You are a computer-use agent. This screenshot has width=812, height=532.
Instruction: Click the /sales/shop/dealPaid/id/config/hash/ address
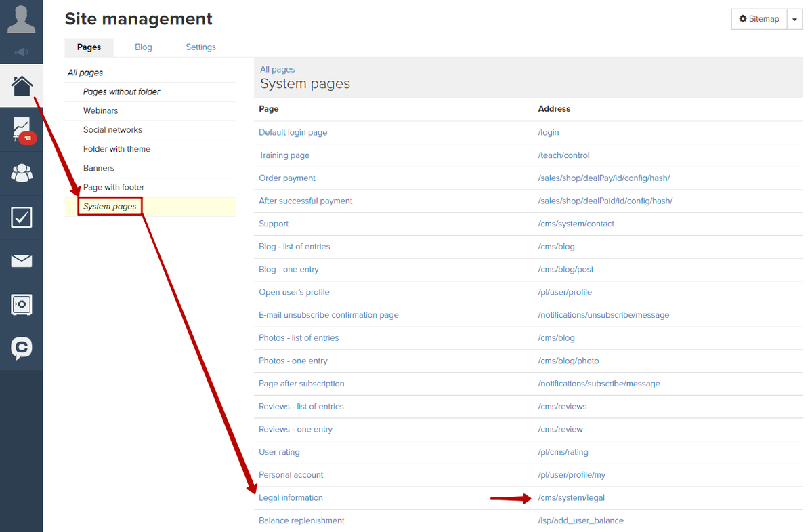pyautogui.click(x=605, y=201)
